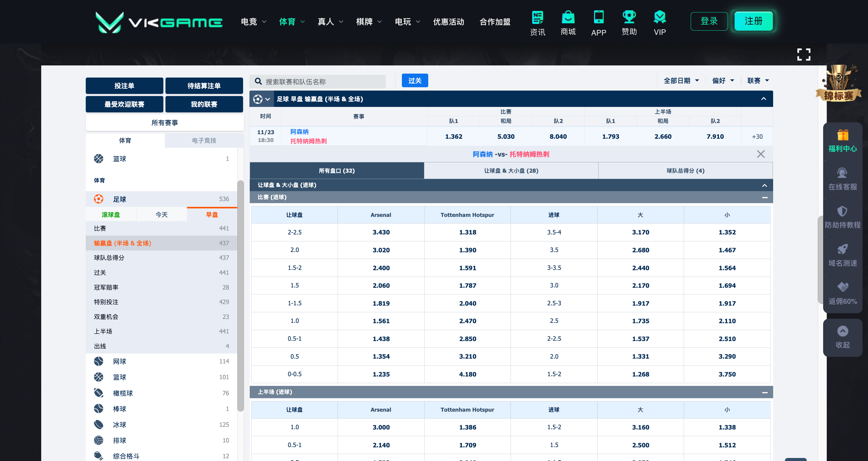This screenshot has height=461, width=868.
Task: Select the 棒球 baseball icon
Action: [98, 409]
